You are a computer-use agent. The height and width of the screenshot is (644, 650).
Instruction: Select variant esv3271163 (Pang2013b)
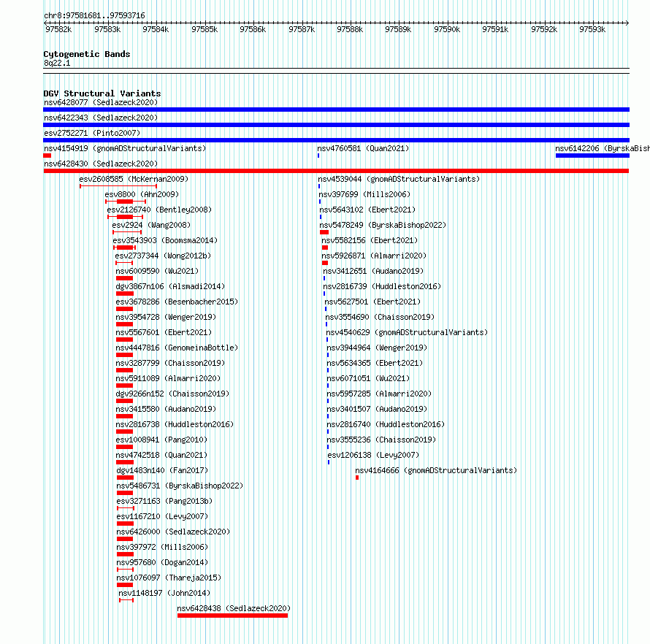click(164, 501)
